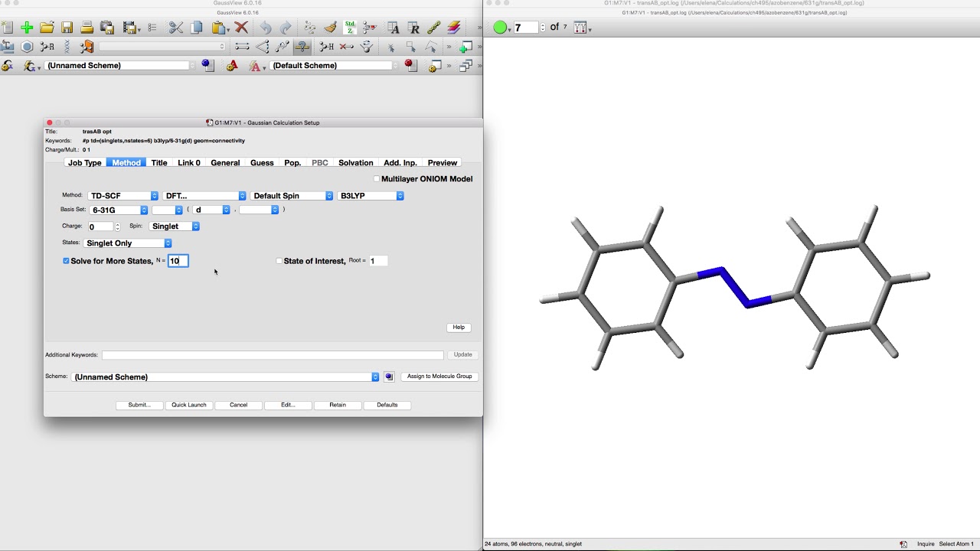980x551 pixels.
Task: Select the Biological Fragment helix icon
Action: tap(67, 47)
